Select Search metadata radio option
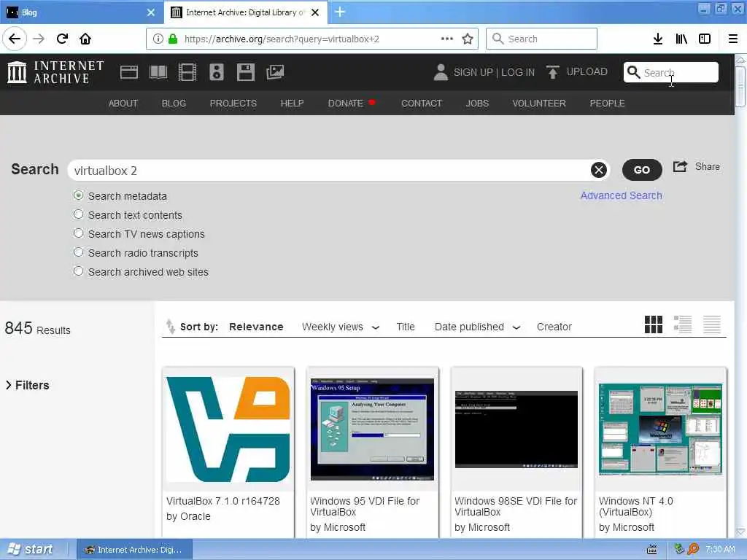Viewport: 747px width, 560px height. click(79, 195)
